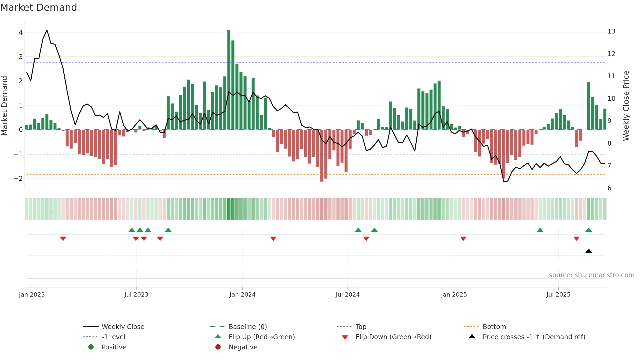This screenshot has height=362, width=644.
Task: Click the Positive legend label
Action: click(x=114, y=347)
